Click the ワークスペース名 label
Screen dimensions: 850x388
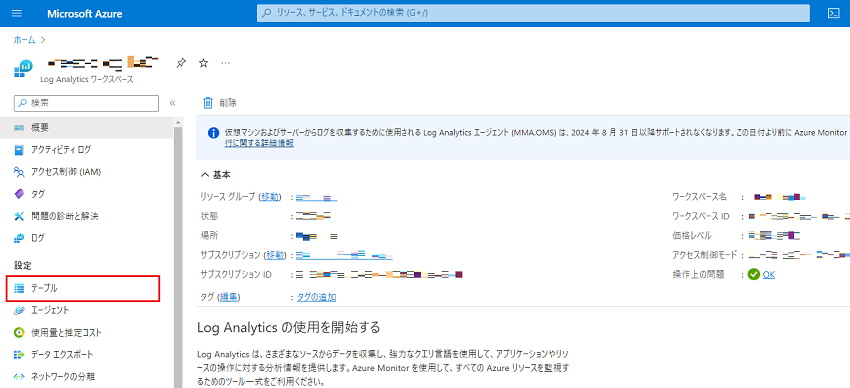pos(699,197)
